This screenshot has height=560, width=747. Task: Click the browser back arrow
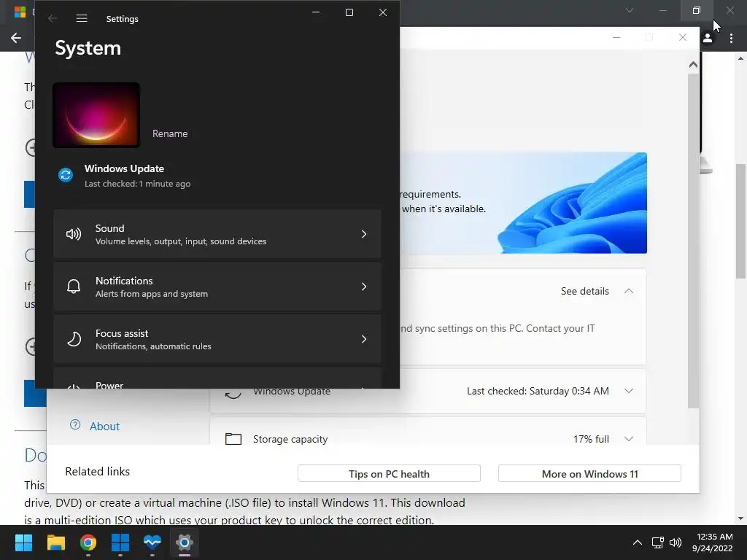(x=16, y=38)
